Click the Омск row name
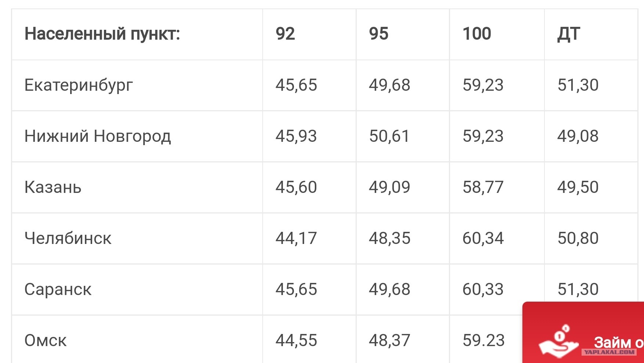This screenshot has height=363, width=644. click(46, 341)
